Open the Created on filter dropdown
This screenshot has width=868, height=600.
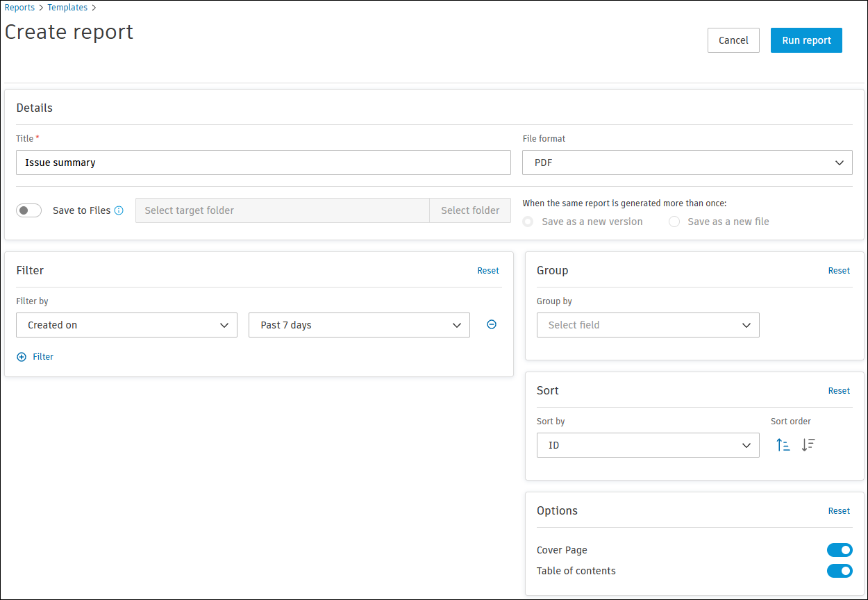click(x=126, y=325)
